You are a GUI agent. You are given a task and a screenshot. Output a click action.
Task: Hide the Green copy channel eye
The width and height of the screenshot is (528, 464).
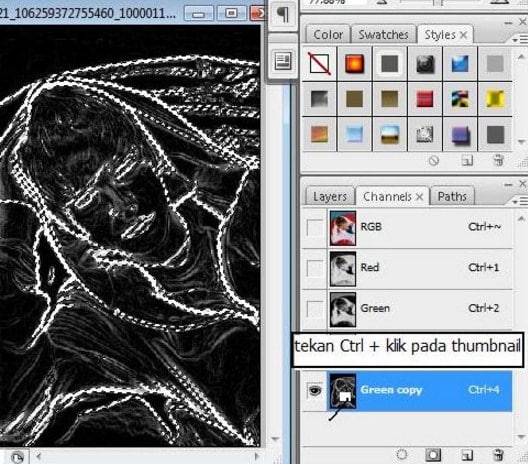pos(315,390)
